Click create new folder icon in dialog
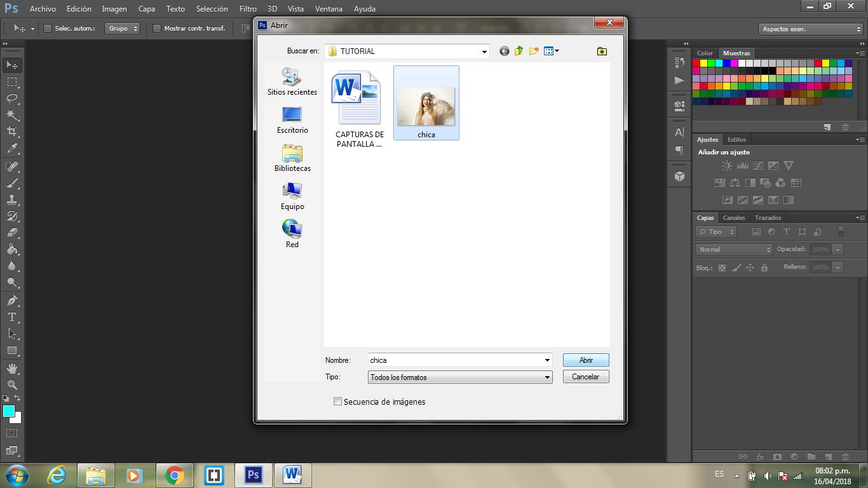Viewport: 868px width, 488px height. coord(534,51)
